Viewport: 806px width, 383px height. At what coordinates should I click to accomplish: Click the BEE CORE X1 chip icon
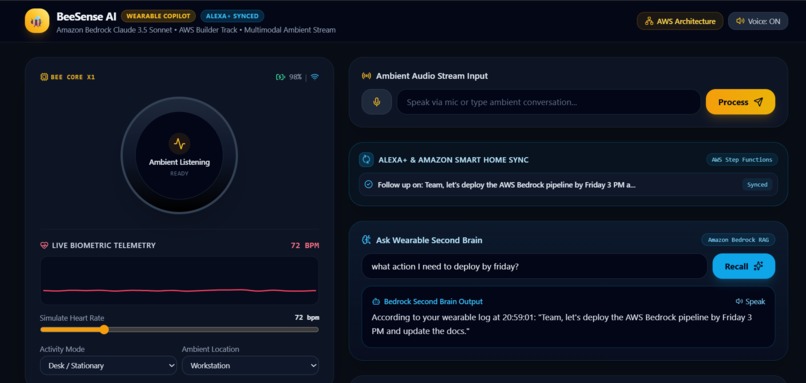click(x=44, y=77)
